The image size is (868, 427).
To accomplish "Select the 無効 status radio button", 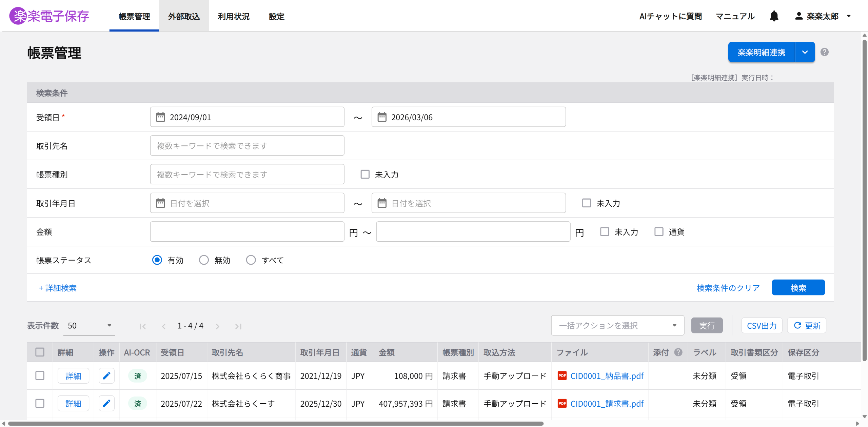I will [204, 260].
